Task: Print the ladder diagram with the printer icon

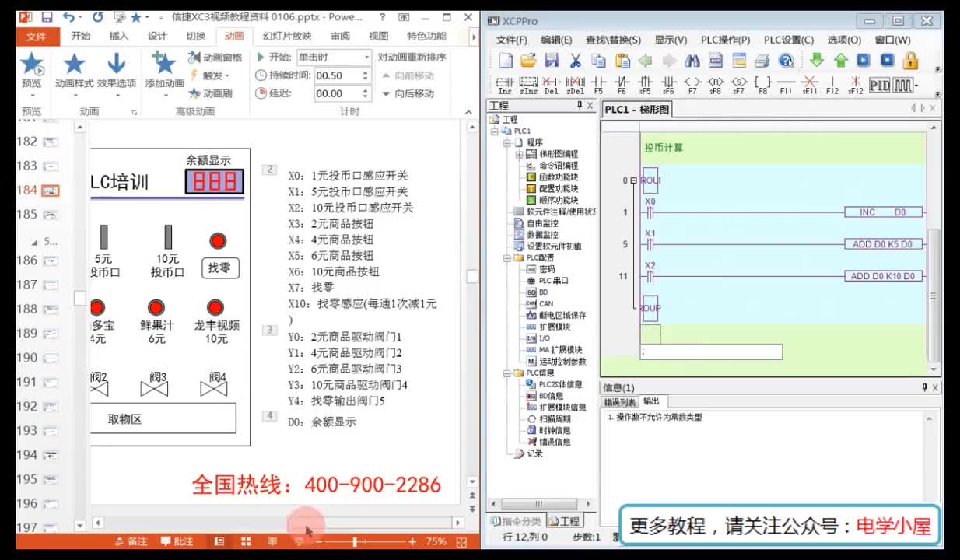Action: 762,61
